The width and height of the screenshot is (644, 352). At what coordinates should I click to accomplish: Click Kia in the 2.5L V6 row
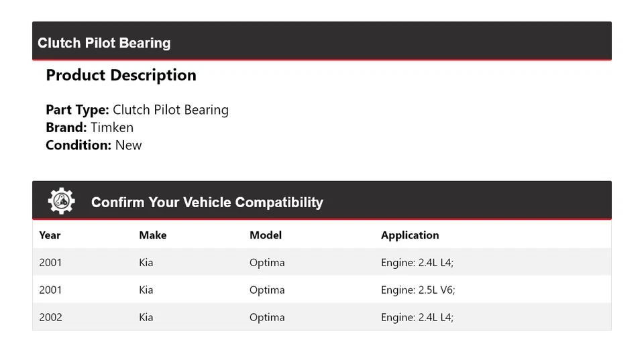tap(146, 290)
